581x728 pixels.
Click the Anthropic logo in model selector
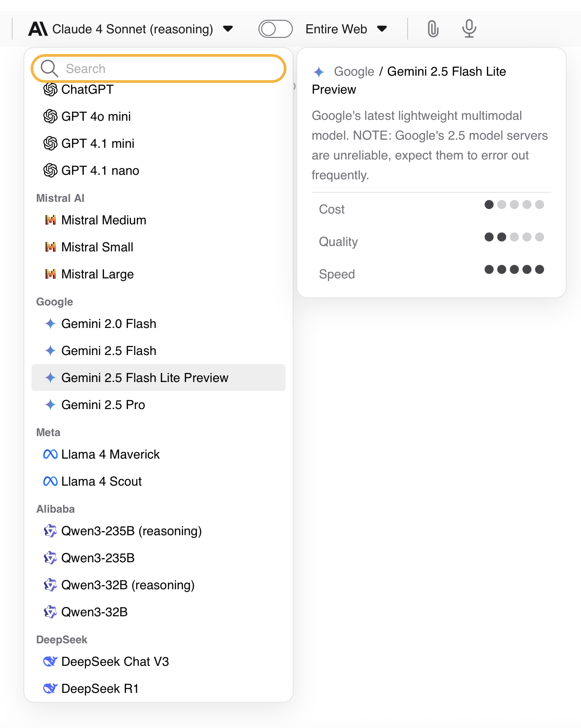38,29
